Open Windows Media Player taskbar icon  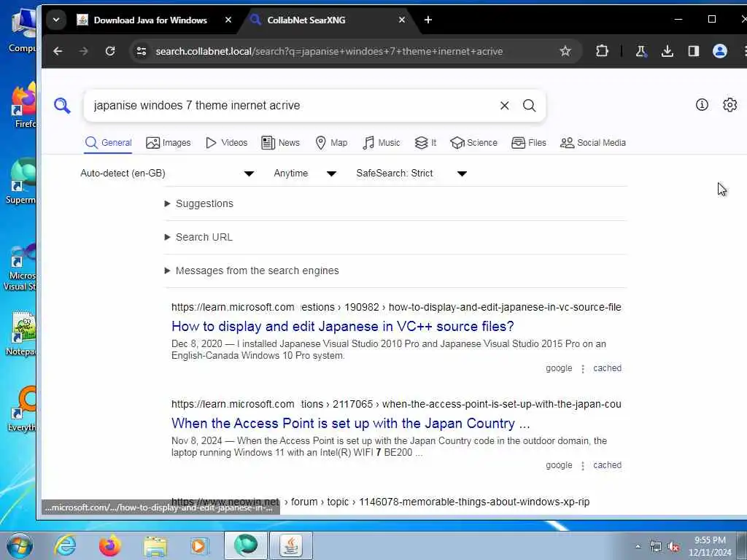(x=198, y=545)
